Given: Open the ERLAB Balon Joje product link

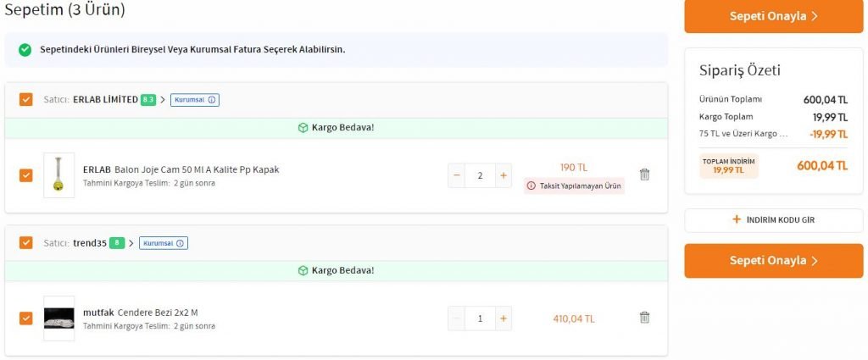Looking at the screenshot, I should pyautogui.click(x=181, y=169).
